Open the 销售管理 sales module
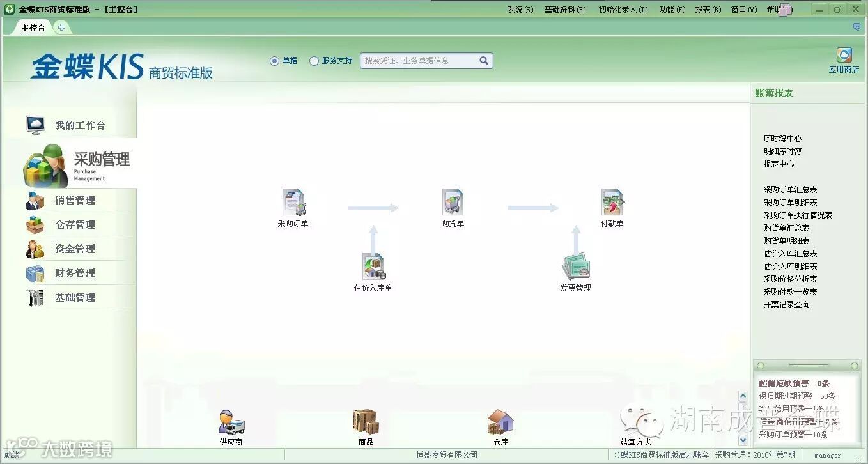Screen dimensions: 868x464 [75, 200]
